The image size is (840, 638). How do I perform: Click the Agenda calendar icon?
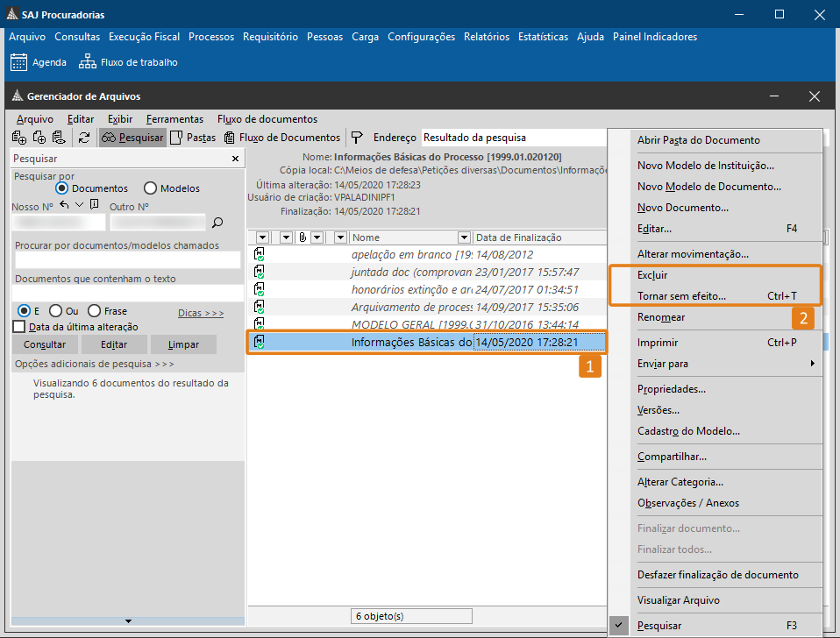coord(18,62)
